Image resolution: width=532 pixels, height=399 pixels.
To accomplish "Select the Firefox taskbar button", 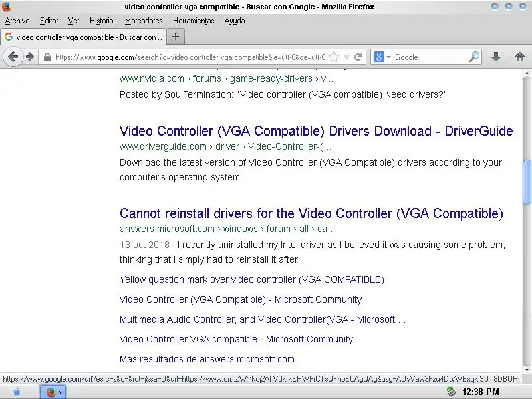I will pyautogui.click(x=53, y=392).
